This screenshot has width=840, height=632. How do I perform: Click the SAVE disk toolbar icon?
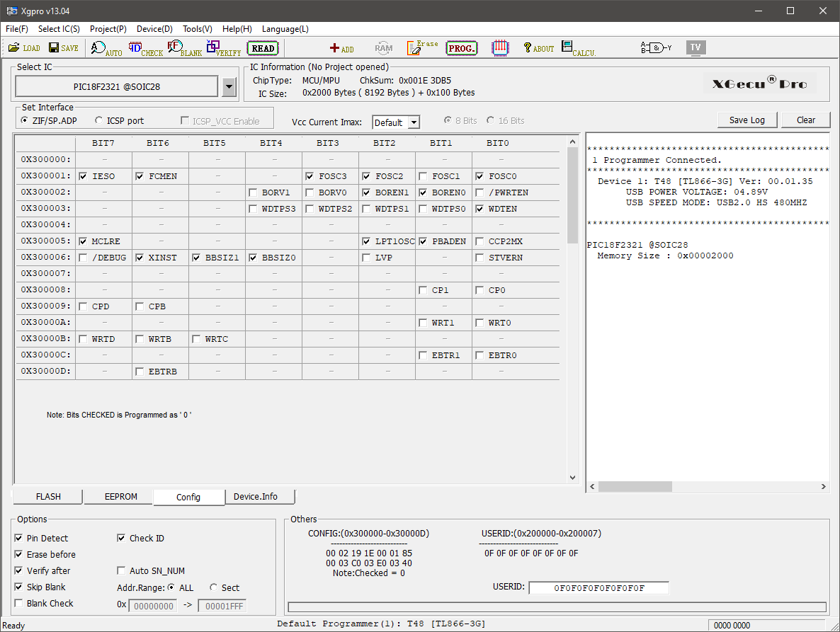(x=63, y=48)
